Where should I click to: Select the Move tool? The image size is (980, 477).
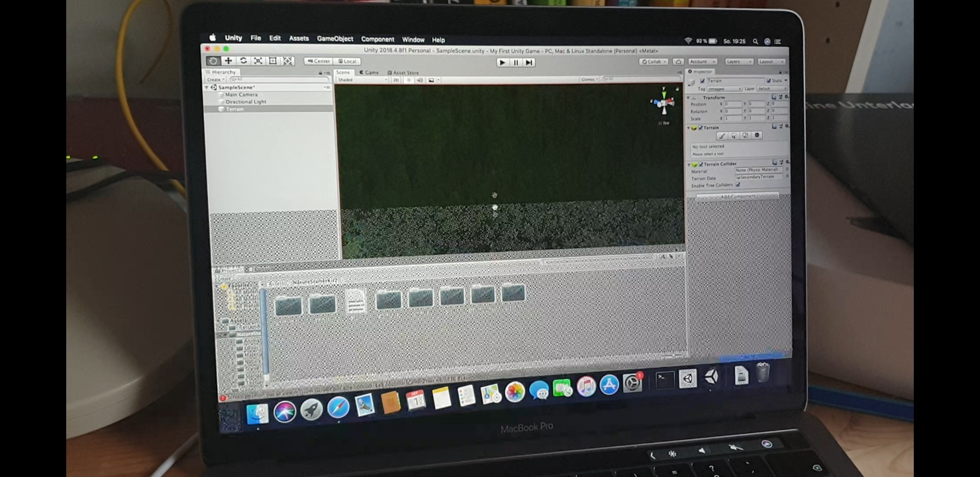[x=228, y=61]
